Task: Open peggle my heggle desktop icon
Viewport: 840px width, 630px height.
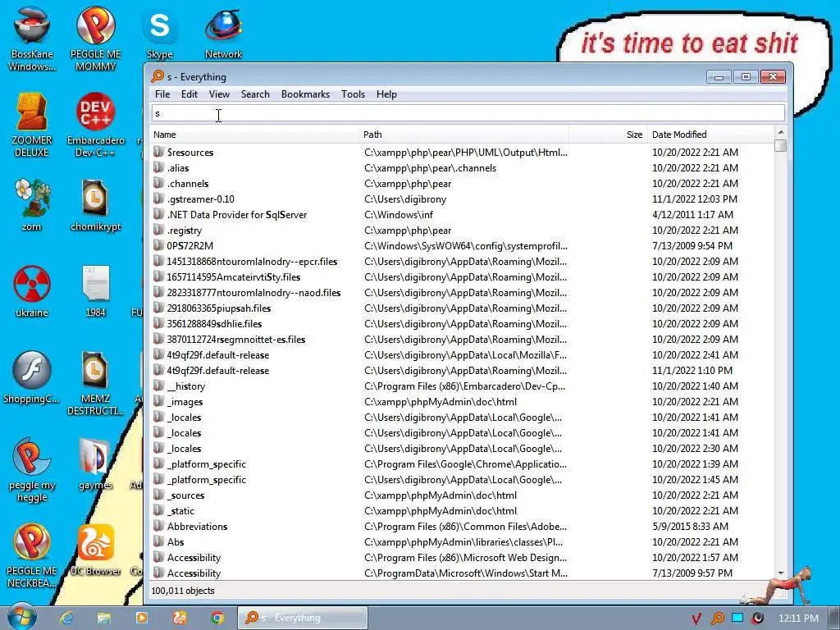Action: [x=32, y=470]
